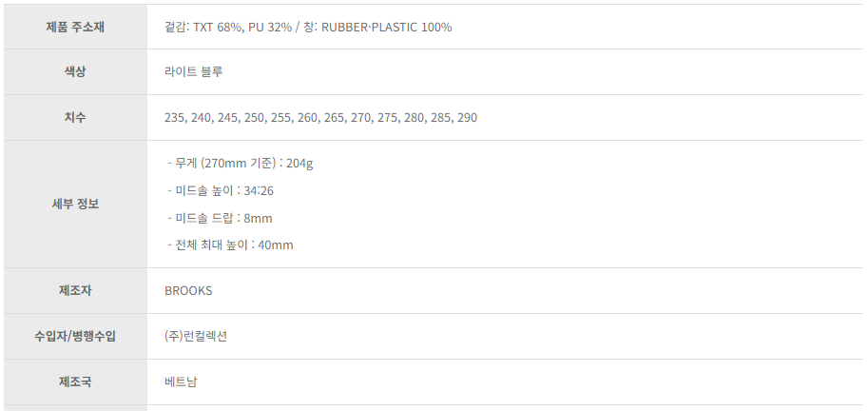Click the 색상 label cell

pos(75,72)
